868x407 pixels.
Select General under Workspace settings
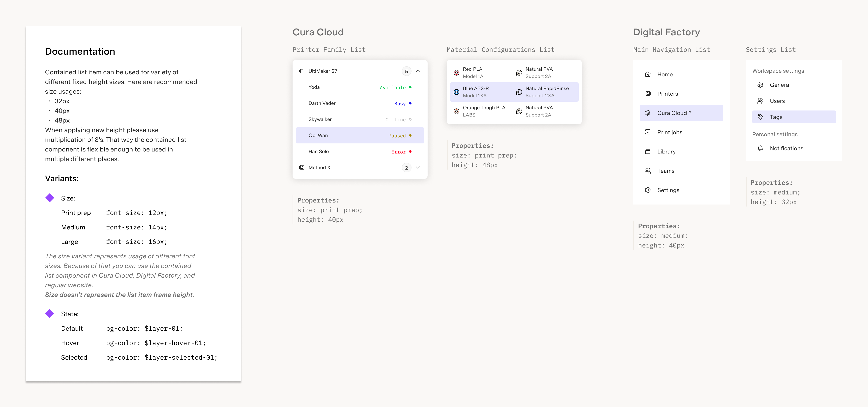tap(794, 85)
